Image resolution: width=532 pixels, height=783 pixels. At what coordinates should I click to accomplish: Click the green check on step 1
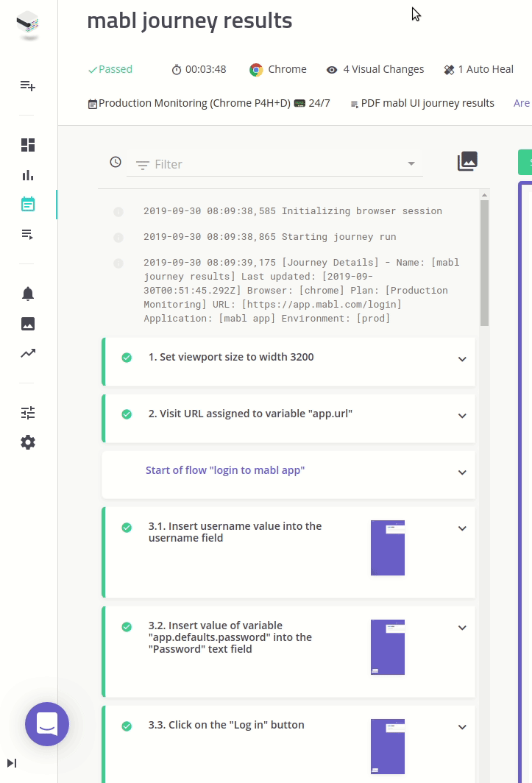[x=127, y=358]
